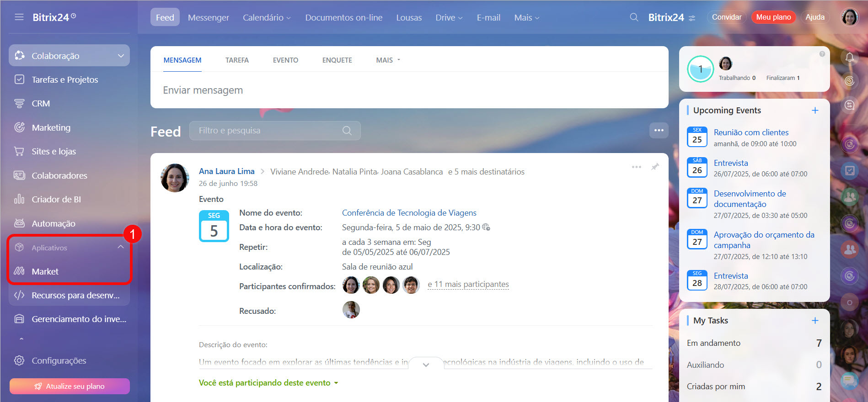Open the search magnifier in top bar

(634, 17)
